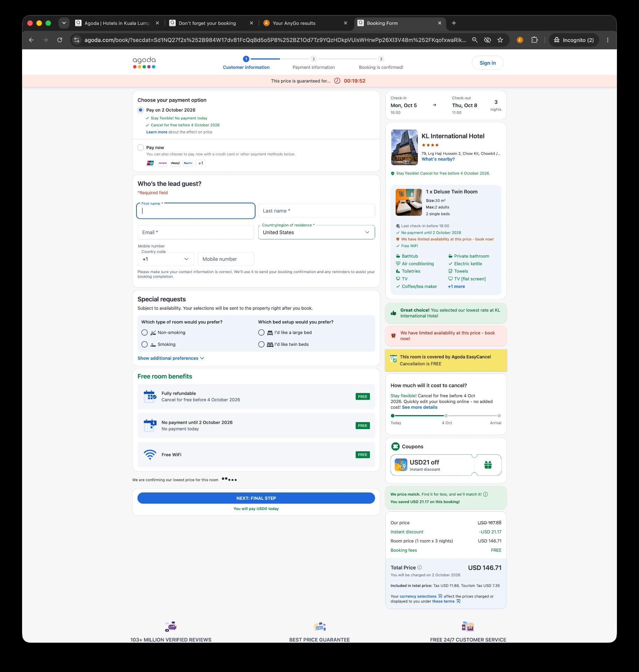Select "I'd like twin beds"
Screen dimensions: 639x672
click(x=261, y=344)
